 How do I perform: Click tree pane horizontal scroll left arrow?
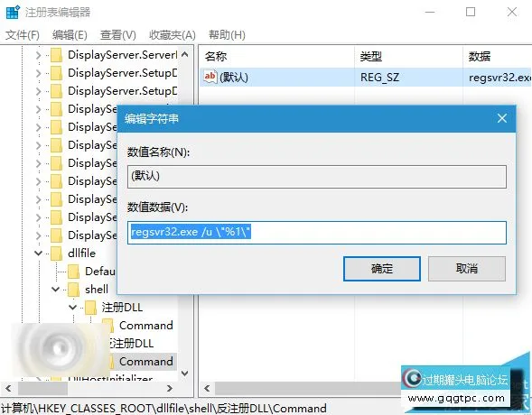(x=8, y=388)
